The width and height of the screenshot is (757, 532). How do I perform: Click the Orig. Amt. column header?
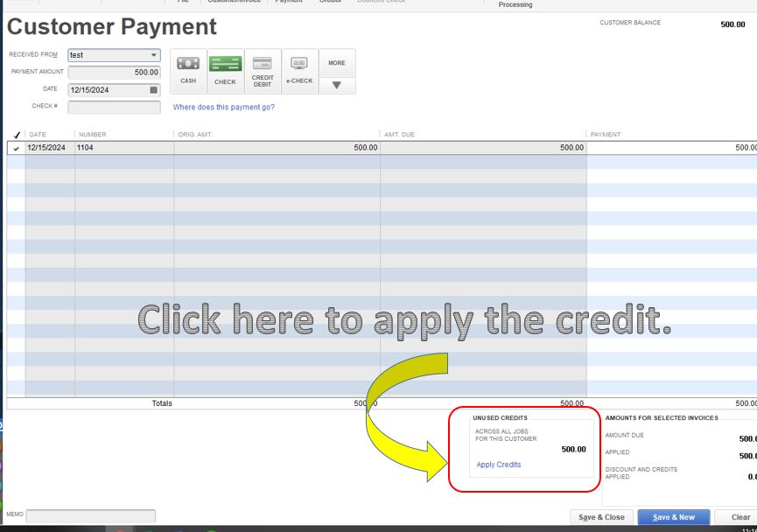click(195, 135)
